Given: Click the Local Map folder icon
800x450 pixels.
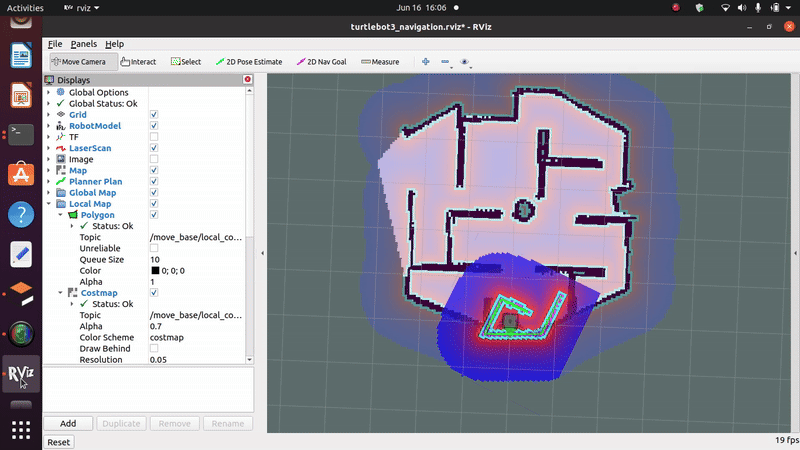Looking at the screenshot, I should point(61,204).
